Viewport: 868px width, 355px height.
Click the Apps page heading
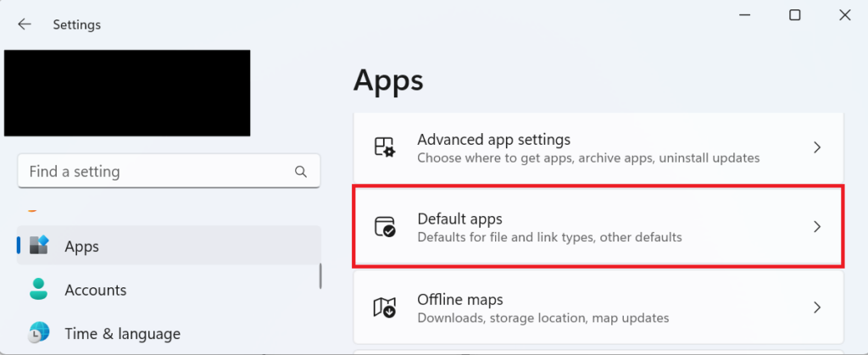pyautogui.click(x=388, y=80)
